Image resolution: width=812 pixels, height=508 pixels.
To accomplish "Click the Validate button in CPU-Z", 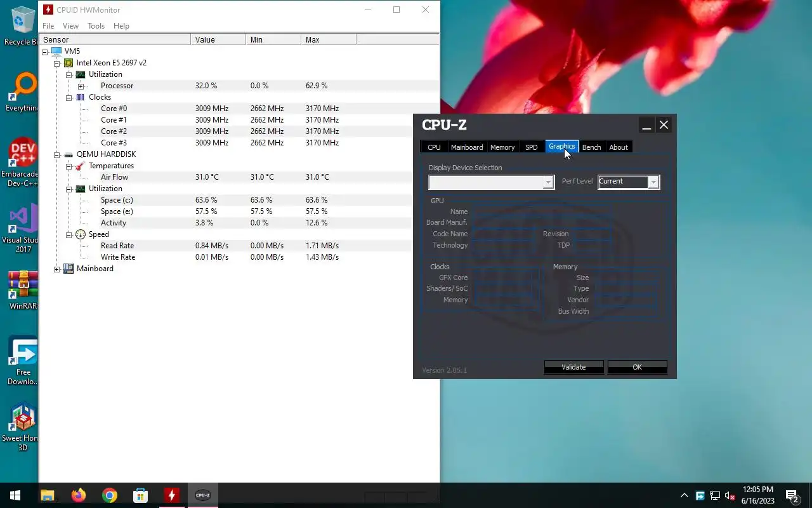I will coord(573,367).
